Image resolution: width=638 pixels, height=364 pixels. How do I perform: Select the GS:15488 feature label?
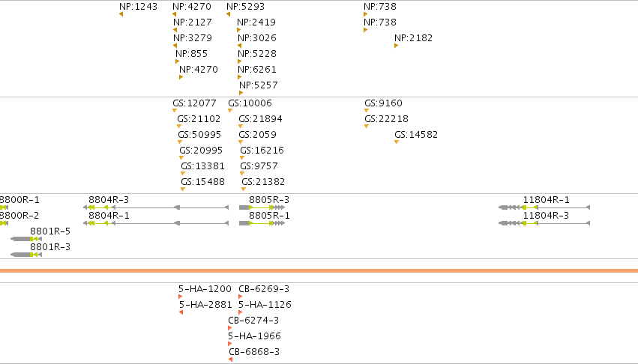202,182
